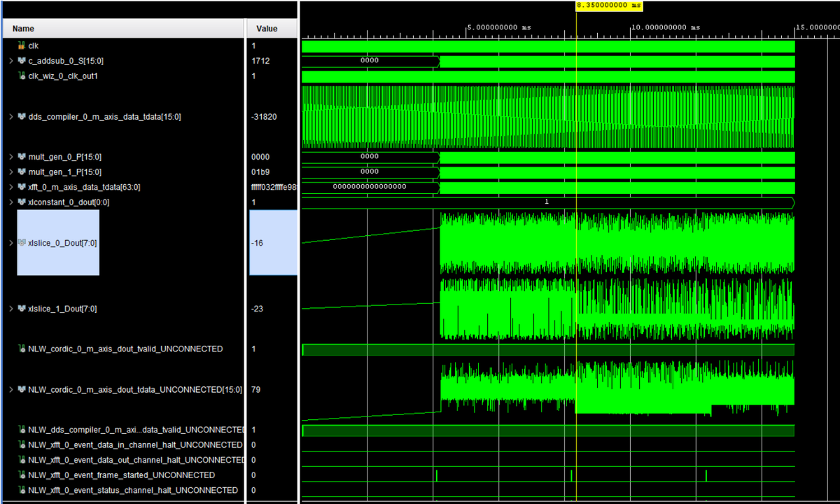Click the xlconstant_0_dout bus icon
The height and width of the screenshot is (504, 840).
pos(22,202)
